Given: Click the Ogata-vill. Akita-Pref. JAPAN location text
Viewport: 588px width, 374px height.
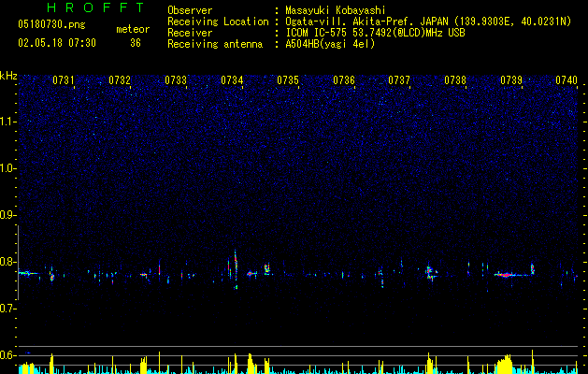Looking at the screenshot, I should click(x=428, y=22).
